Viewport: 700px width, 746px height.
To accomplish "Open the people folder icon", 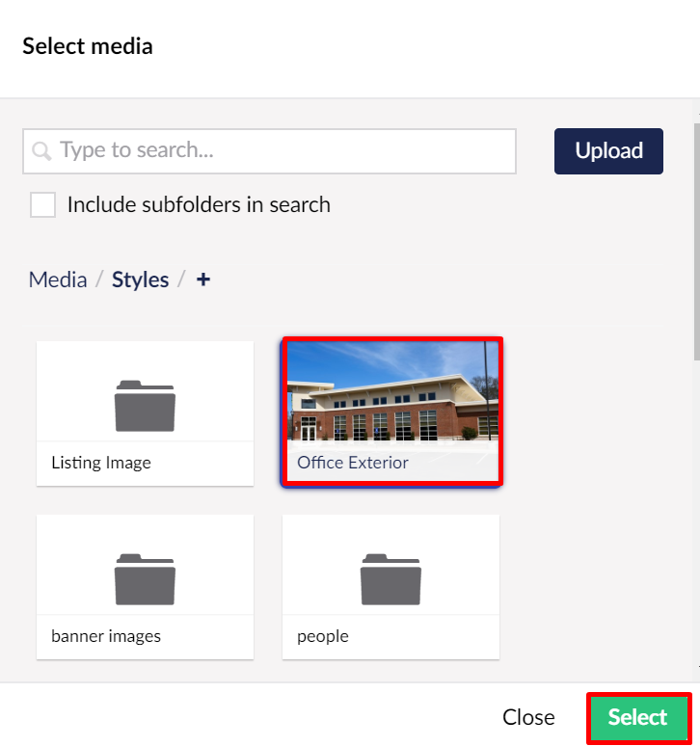I will pyautogui.click(x=390, y=579).
